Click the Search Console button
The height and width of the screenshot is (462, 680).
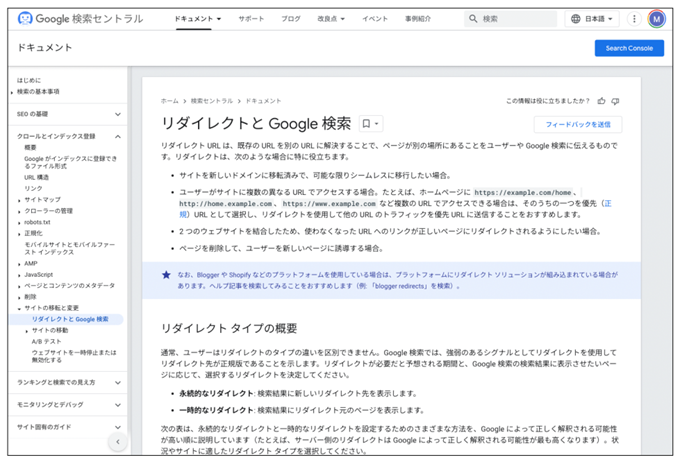coord(629,48)
